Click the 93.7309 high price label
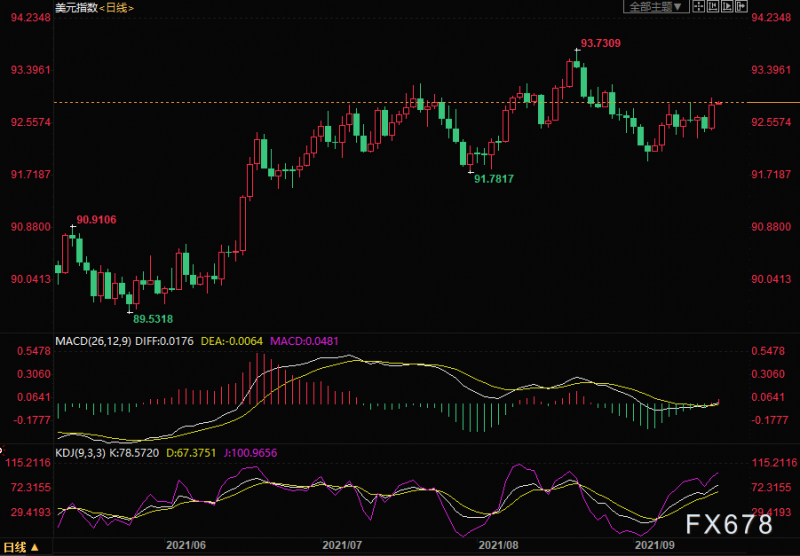Viewport: 800px width, 556px height. 601,43
